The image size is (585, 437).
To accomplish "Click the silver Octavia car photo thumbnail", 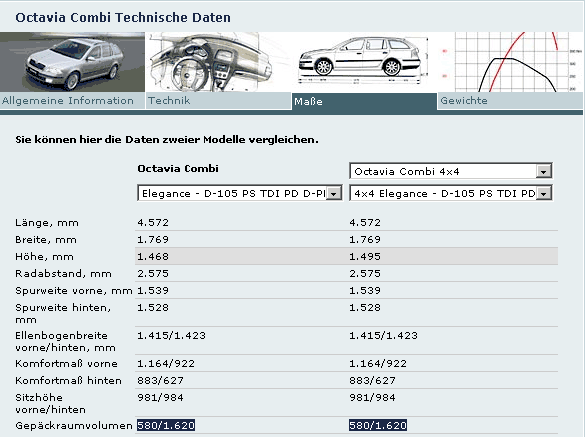I will tap(72, 62).
